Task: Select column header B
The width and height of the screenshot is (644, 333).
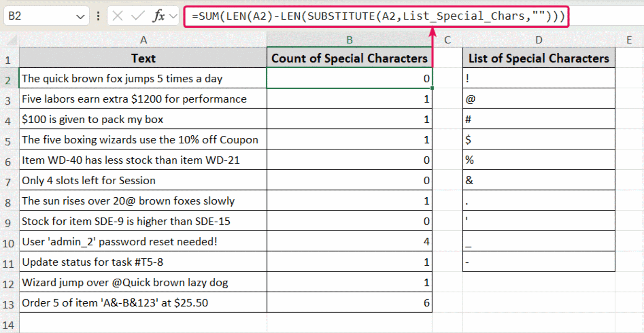Action: pyautogui.click(x=349, y=39)
